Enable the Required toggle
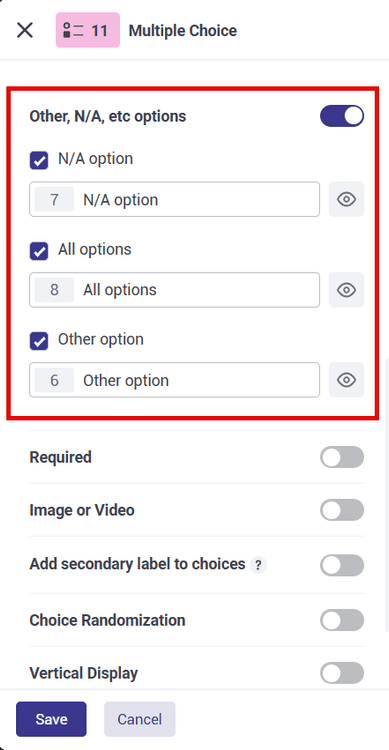This screenshot has height=750, width=389. 342,457
